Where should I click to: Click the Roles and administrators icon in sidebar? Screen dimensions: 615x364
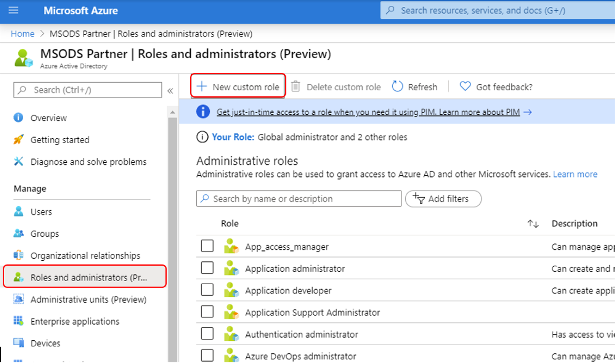18,277
